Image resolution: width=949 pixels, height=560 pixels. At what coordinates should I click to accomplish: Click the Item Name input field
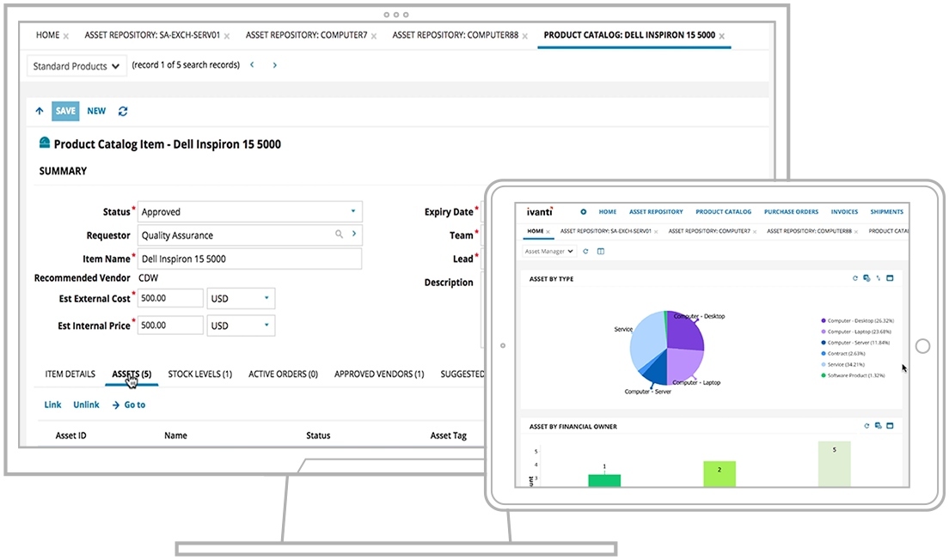tap(249, 259)
